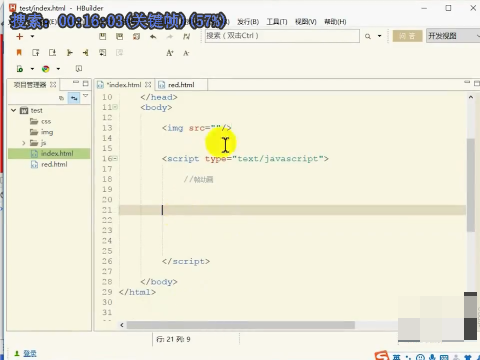The height and width of the screenshot is (360, 480).
Task: Click the small page icon right of Chrome dropdown
Action: pyautogui.click(x=79, y=69)
